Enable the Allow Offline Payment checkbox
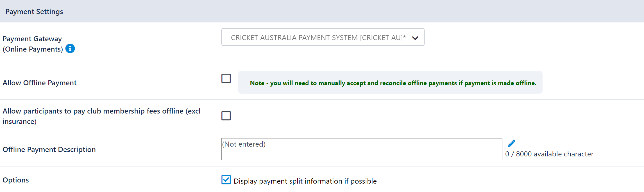This screenshot has width=644, height=192. pyautogui.click(x=226, y=78)
